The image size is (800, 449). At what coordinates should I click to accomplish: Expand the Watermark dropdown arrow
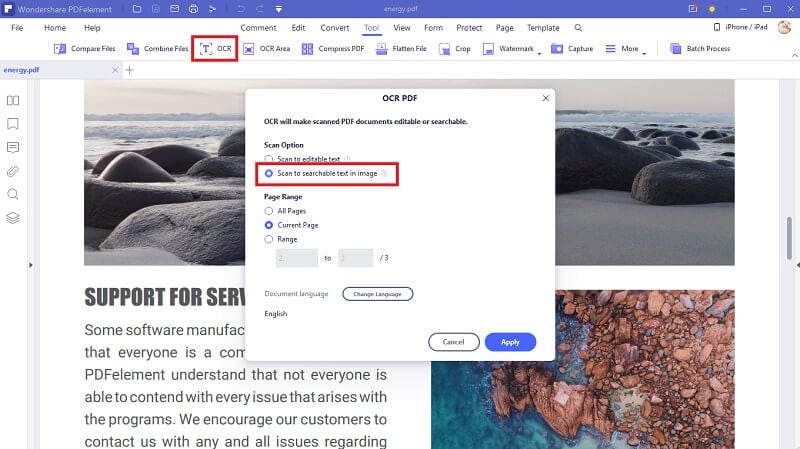click(x=539, y=53)
